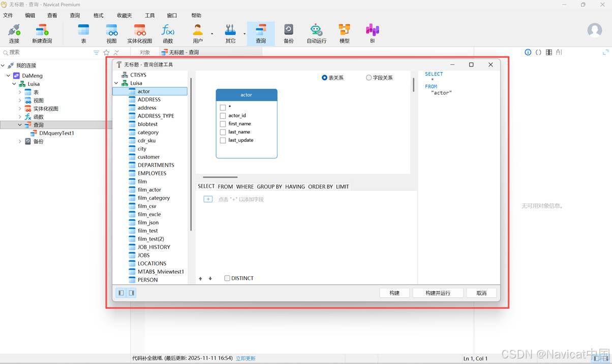Screen dimensions: 612x364
Task: Click the 构建 build button
Action: 394,293
